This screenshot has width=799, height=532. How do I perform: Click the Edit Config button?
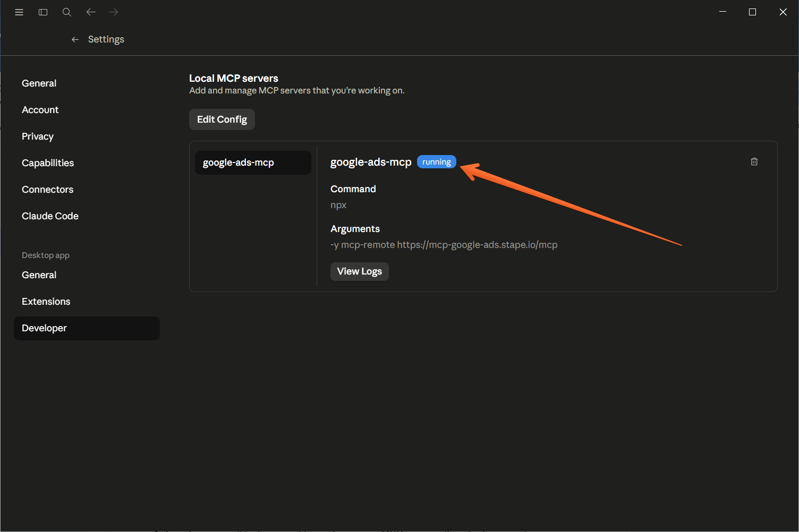tap(222, 119)
